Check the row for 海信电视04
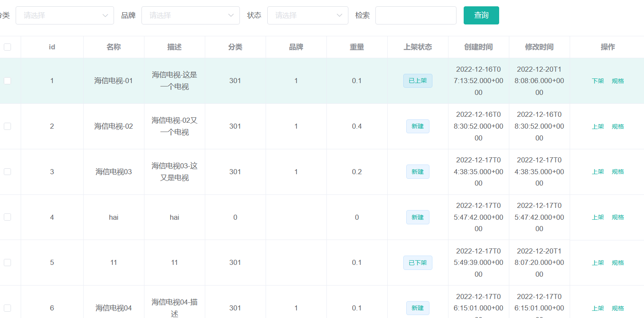This screenshot has height=318, width=644. click(8, 308)
